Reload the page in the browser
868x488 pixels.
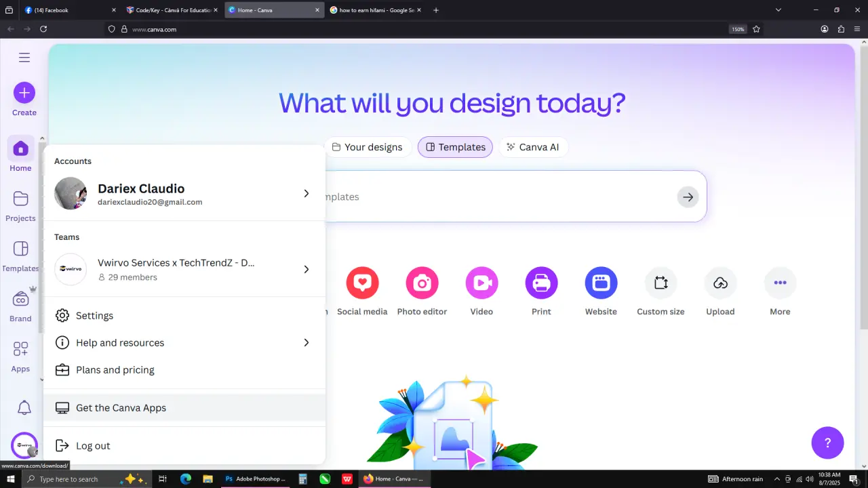click(x=43, y=29)
